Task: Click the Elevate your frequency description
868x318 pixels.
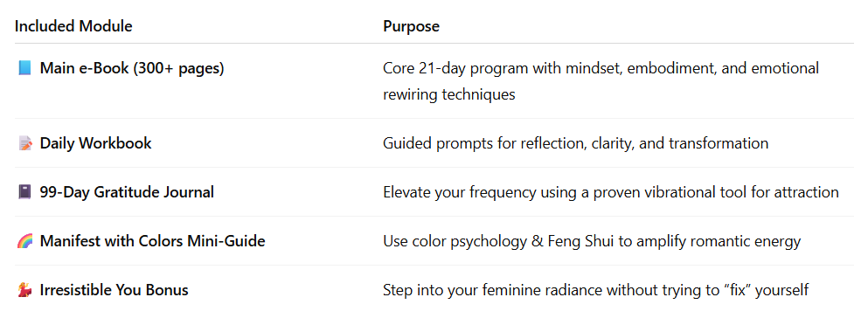Action: click(x=611, y=192)
